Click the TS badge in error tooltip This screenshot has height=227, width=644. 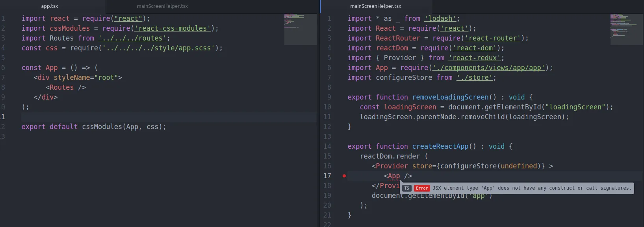coord(407,188)
